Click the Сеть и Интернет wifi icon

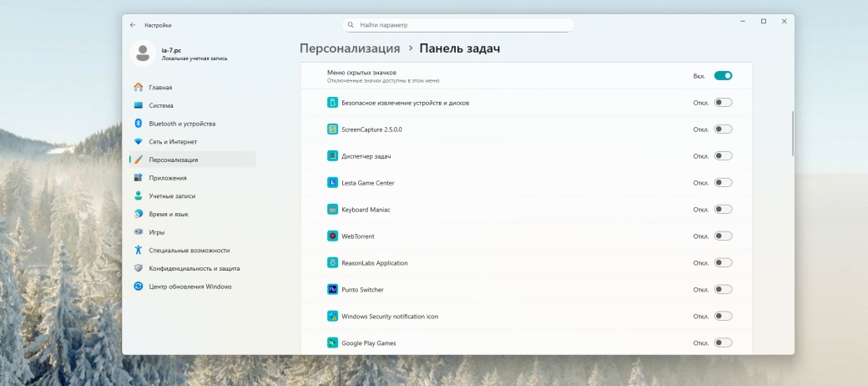tap(139, 142)
